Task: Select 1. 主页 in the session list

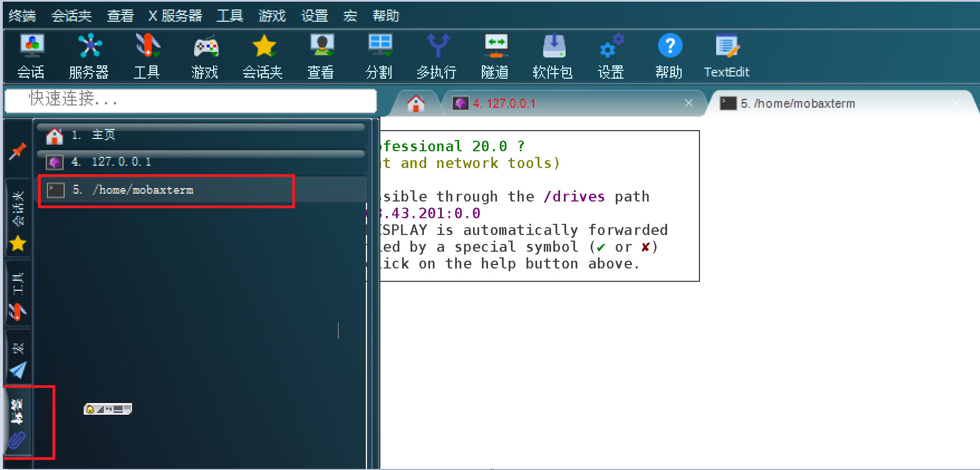Action: 201,135
